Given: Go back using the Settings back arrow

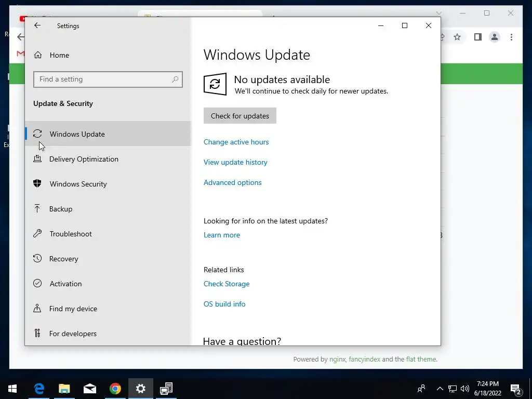Looking at the screenshot, I should (37, 25).
